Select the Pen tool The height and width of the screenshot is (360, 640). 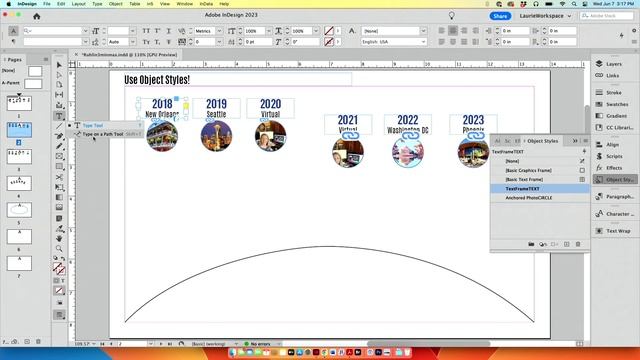[x=59, y=136]
